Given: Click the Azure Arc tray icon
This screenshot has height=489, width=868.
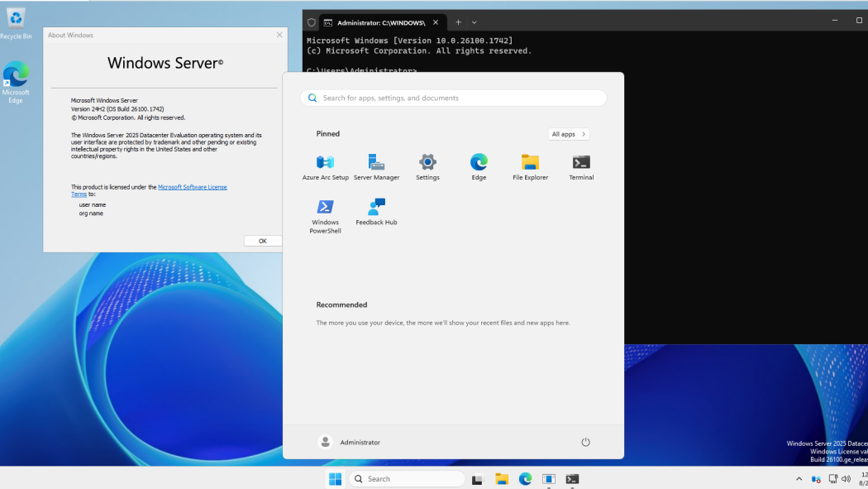Looking at the screenshot, I should point(816,479).
